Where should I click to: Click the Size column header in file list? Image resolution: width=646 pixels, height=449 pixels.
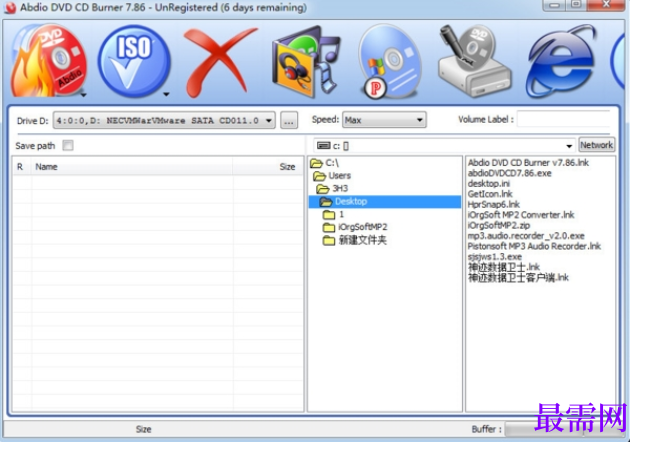pyautogui.click(x=268, y=167)
